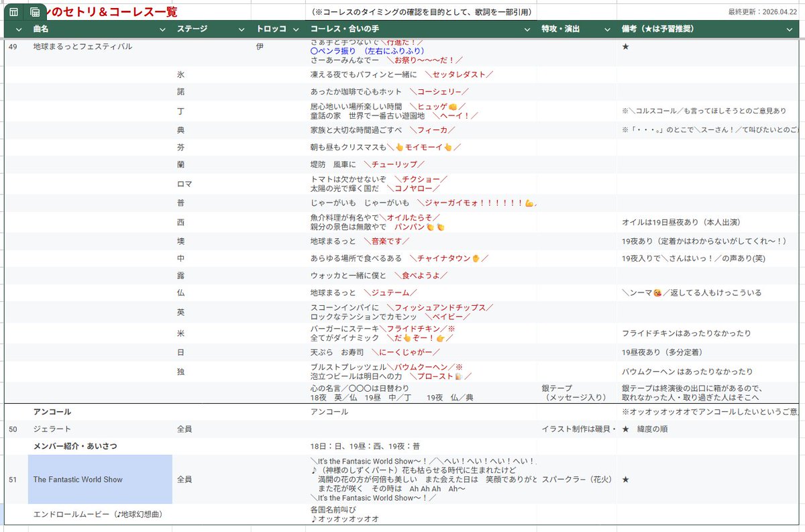
Task: Select stage cell 露
Action: tap(211, 276)
